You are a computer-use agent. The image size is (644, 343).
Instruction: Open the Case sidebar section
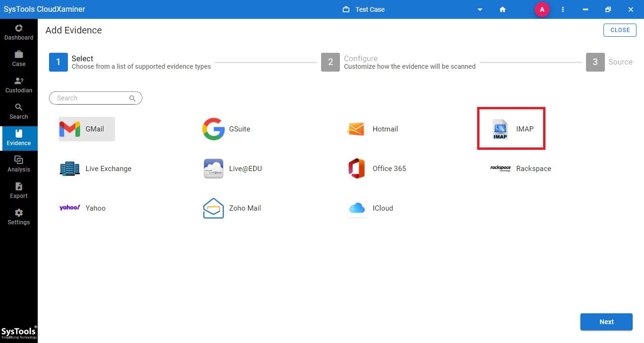[x=19, y=58]
